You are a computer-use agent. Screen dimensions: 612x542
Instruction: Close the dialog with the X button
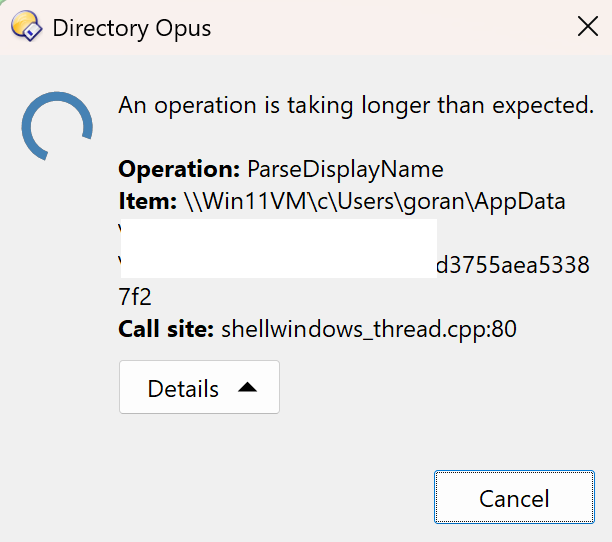click(x=587, y=27)
